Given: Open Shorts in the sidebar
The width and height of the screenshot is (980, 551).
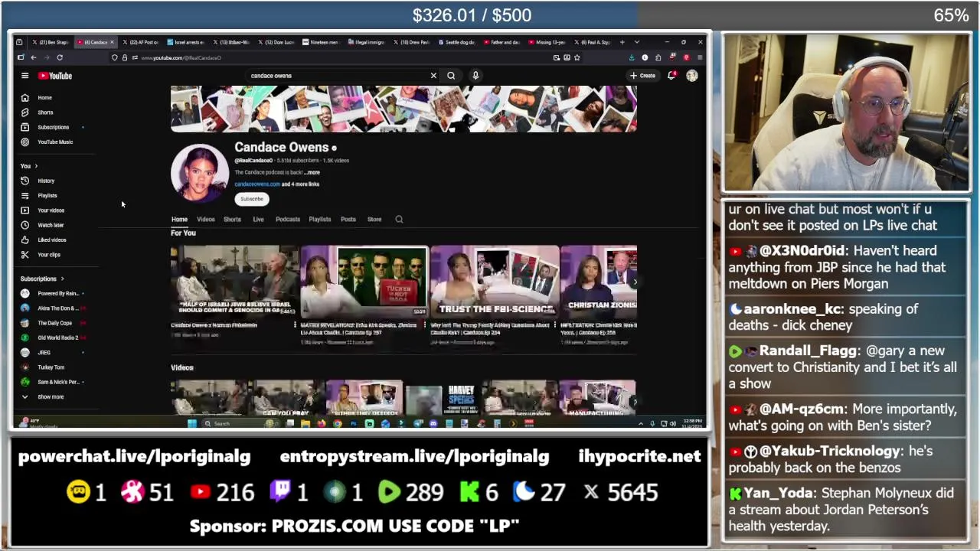Looking at the screenshot, I should click(45, 112).
